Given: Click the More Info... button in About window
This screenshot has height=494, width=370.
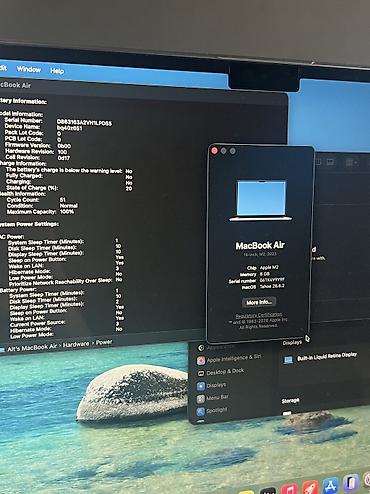Looking at the screenshot, I should [x=259, y=302].
